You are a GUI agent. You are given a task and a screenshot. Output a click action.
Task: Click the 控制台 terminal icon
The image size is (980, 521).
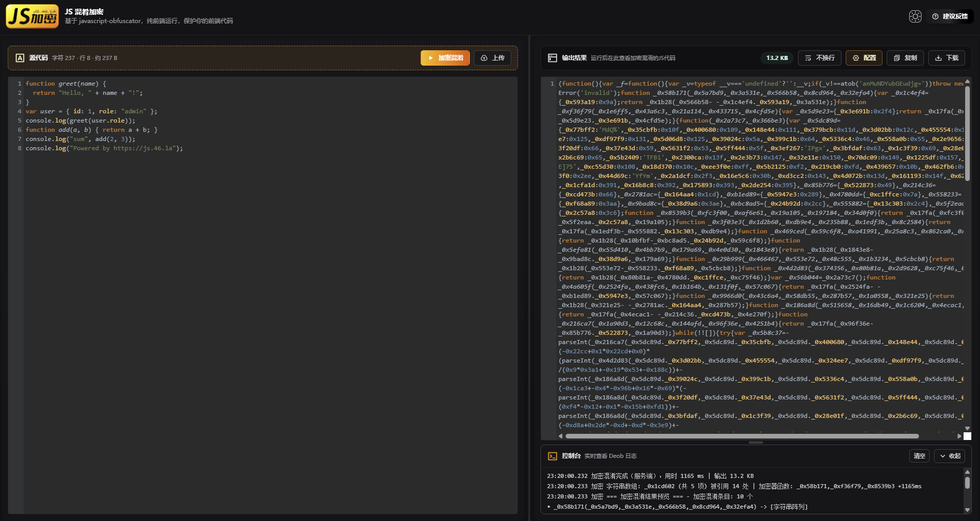pyautogui.click(x=552, y=456)
